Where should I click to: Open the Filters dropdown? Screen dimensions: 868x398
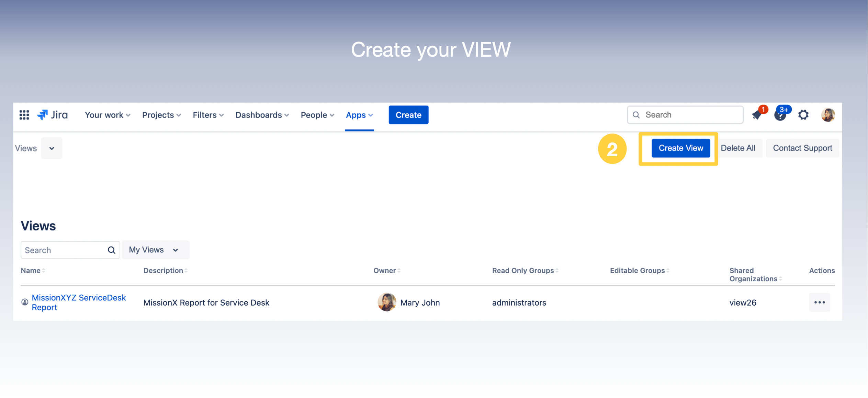click(207, 115)
